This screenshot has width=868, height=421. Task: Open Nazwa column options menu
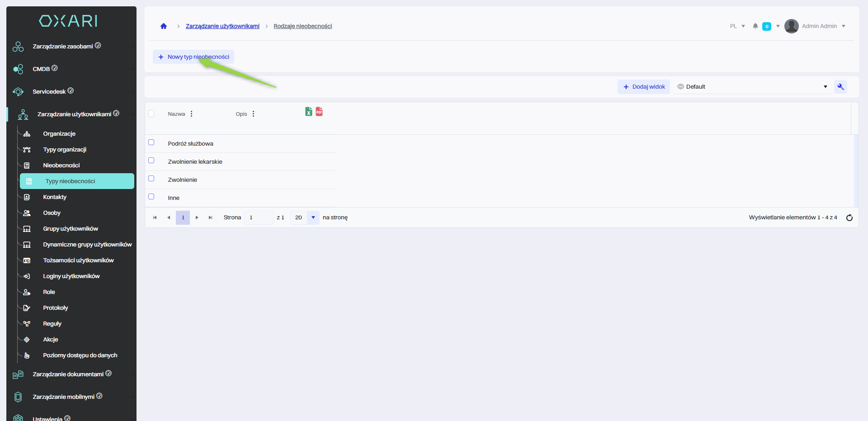[192, 114]
